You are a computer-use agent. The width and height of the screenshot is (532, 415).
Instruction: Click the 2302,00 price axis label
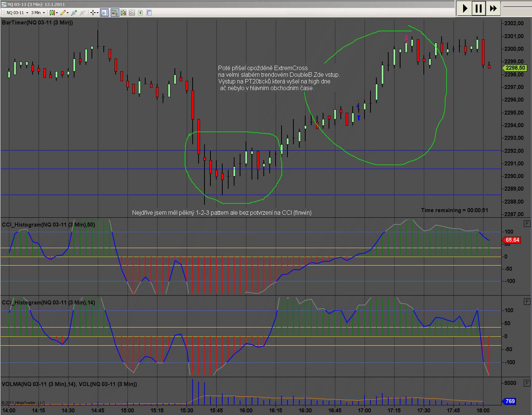(x=514, y=23)
